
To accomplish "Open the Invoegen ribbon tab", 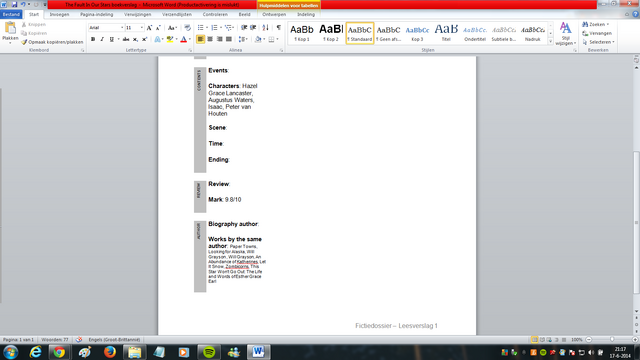I will coord(59,14).
